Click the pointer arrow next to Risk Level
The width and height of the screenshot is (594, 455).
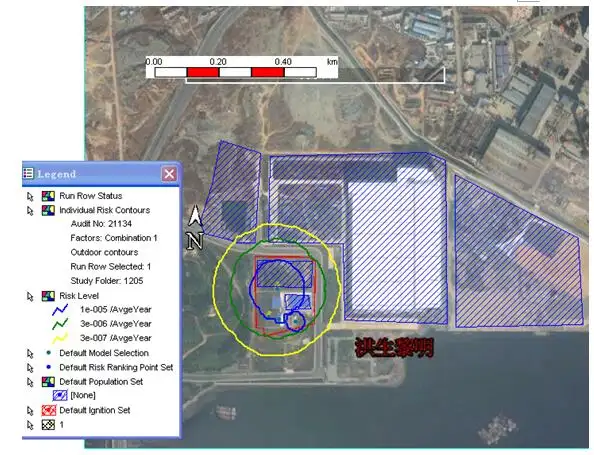pos(30,297)
